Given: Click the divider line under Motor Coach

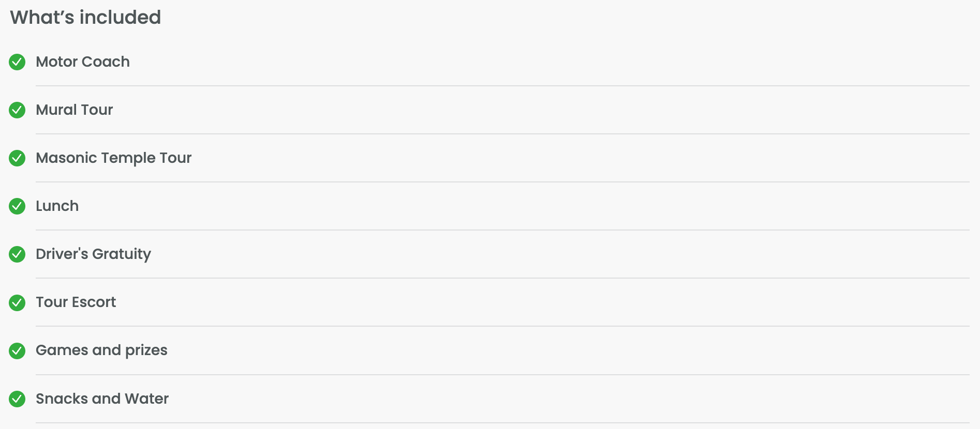Looking at the screenshot, I should click(502, 86).
